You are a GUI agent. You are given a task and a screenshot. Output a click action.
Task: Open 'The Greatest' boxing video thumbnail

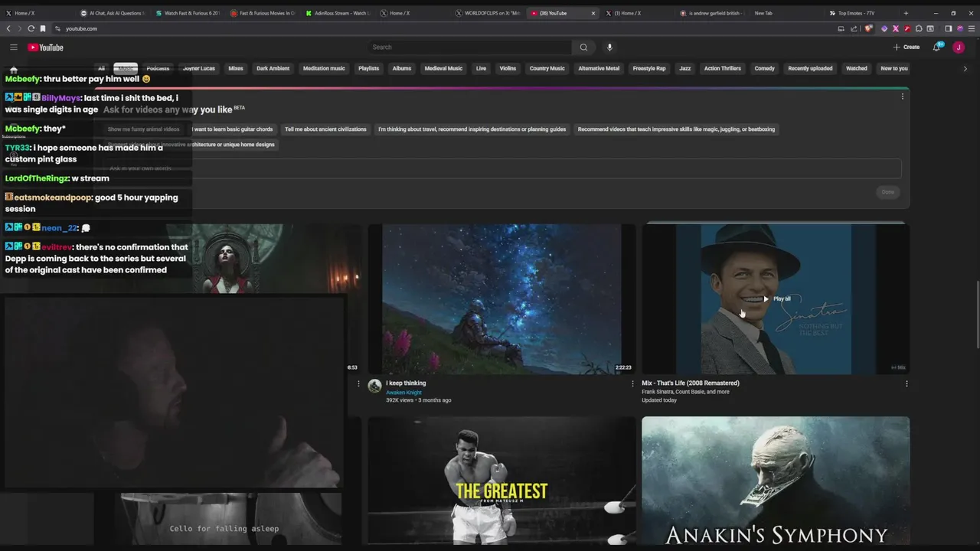click(x=501, y=481)
